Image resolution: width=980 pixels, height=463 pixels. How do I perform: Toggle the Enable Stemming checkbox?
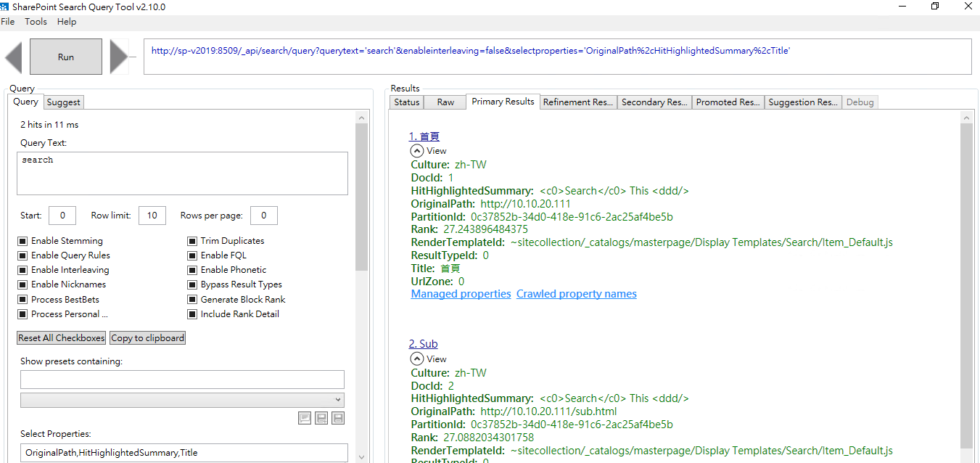coord(22,241)
